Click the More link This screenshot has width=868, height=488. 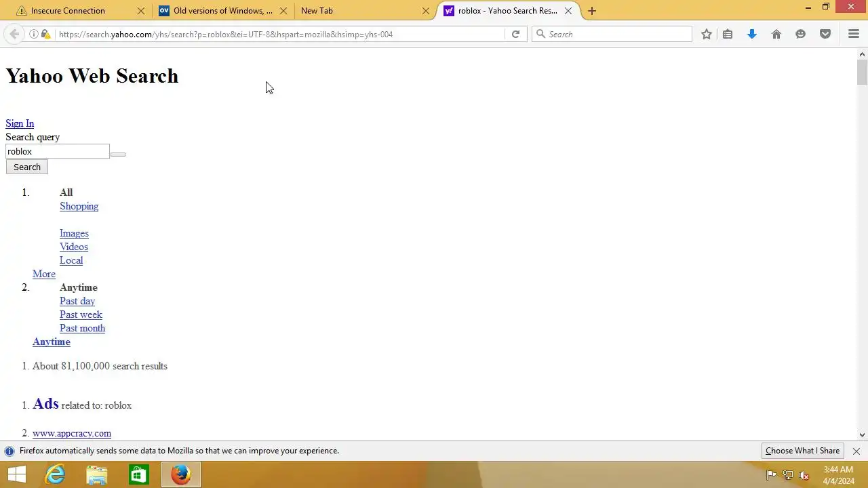coord(44,274)
